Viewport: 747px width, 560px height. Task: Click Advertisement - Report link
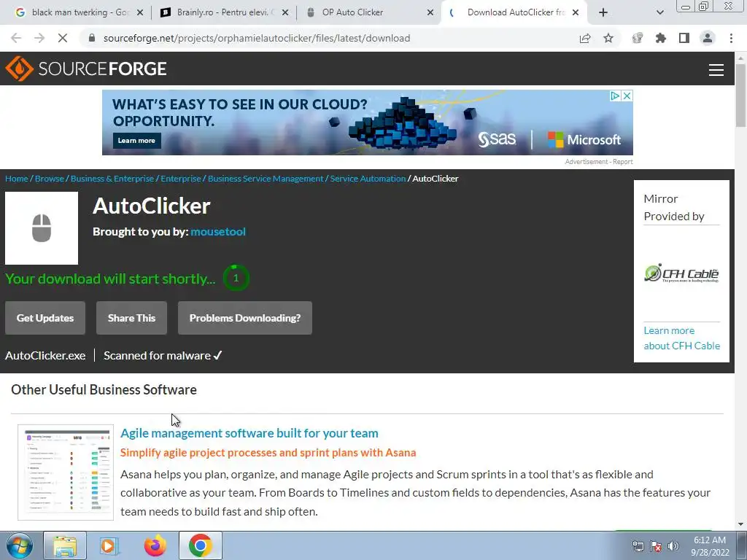[599, 162]
